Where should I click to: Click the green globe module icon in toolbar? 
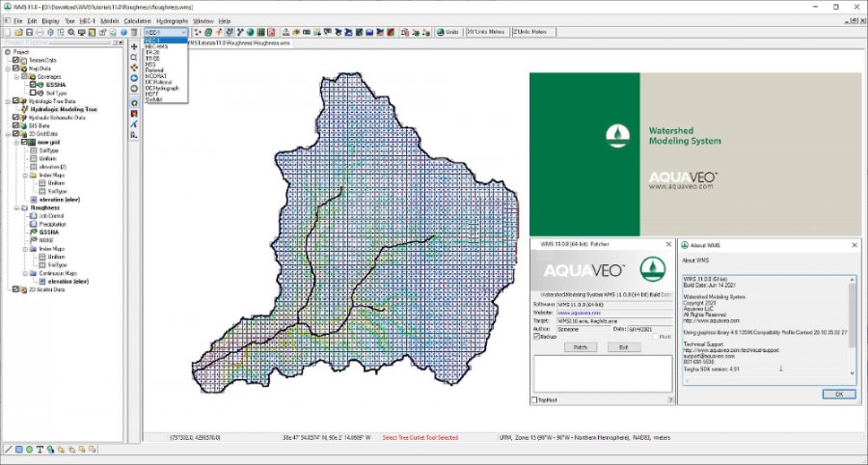coord(250,32)
